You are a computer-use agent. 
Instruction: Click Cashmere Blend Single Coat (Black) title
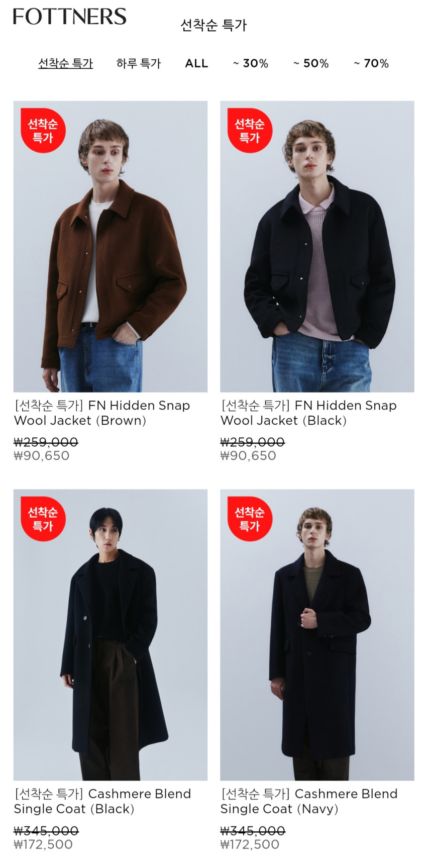(x=102, y=801)
